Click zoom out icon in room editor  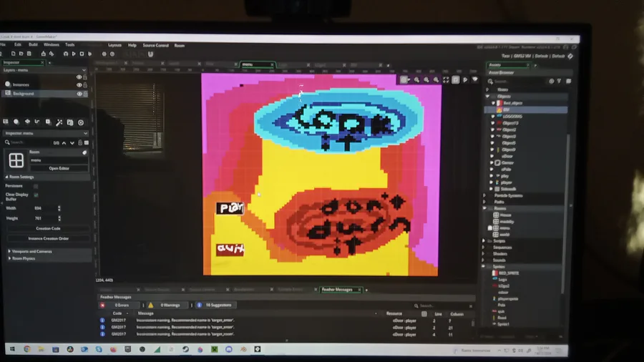[416, 80]
